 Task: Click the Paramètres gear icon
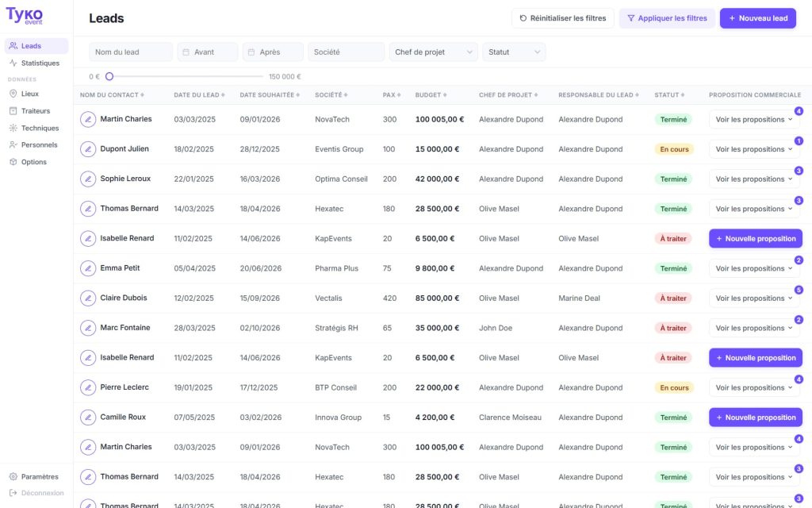point(13,476)
